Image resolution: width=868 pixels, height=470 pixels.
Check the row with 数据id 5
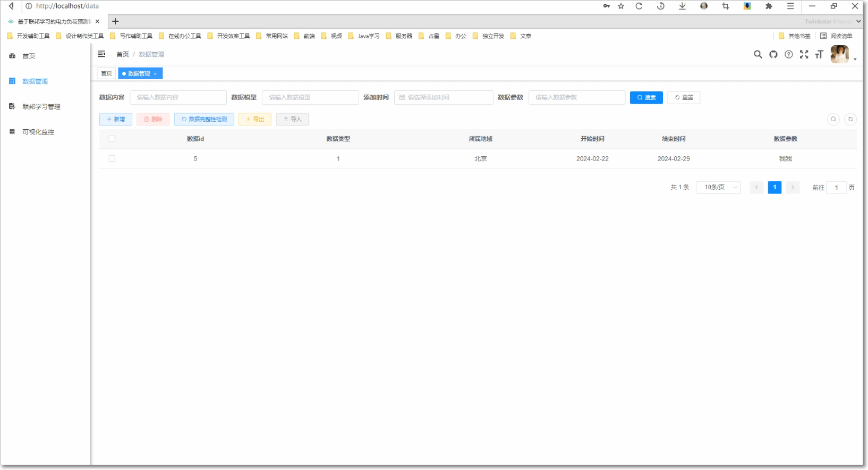coord(112,158)
